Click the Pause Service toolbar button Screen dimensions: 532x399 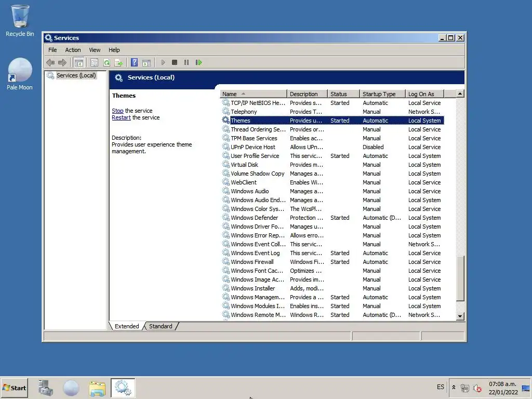pos(187,62)
